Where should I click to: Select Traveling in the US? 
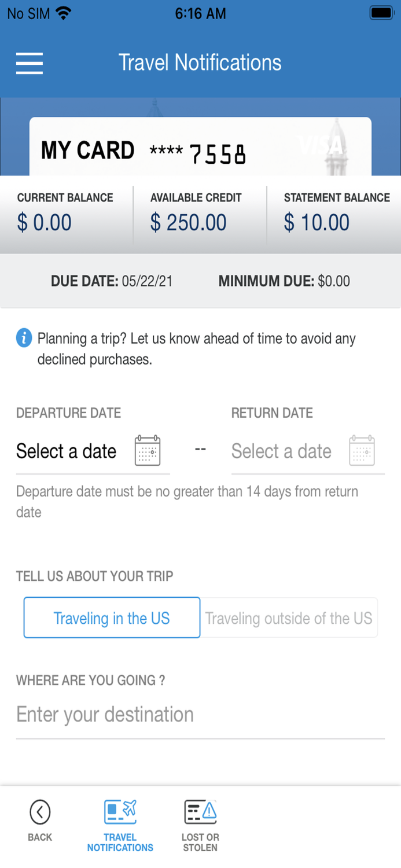(x=112, y=618)
